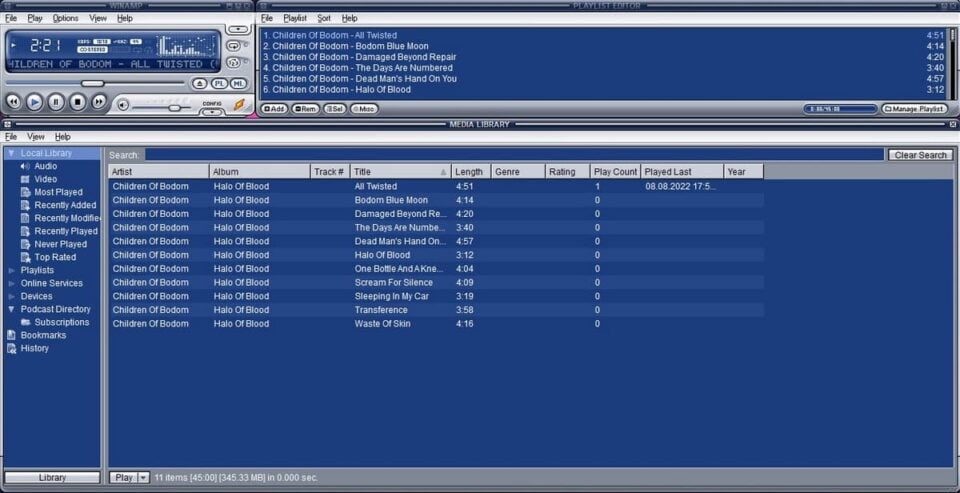
Task: Collapse the Podcast Directory tree node
Action: [11, 309]
